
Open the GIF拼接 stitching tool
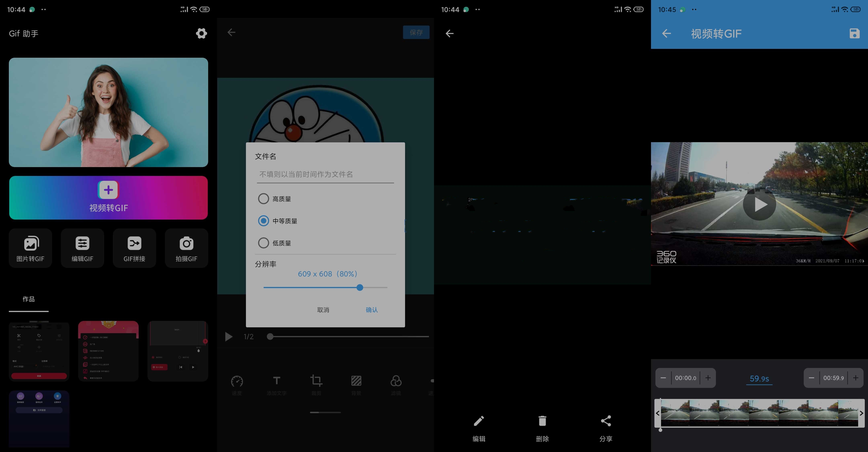click(134, 248)
